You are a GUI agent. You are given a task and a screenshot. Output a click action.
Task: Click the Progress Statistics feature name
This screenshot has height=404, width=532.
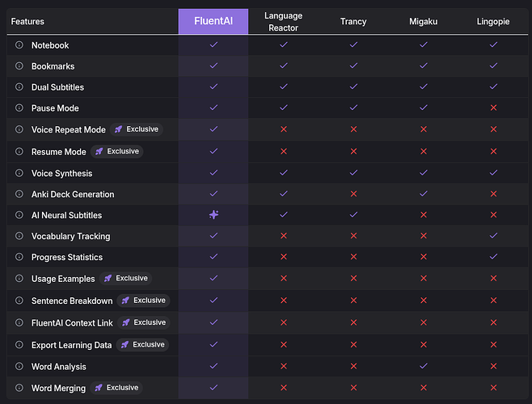[67, 257]
